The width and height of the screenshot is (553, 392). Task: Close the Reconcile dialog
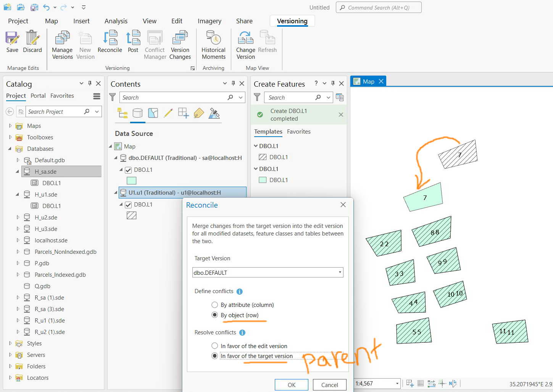click(x=343, y=205)
